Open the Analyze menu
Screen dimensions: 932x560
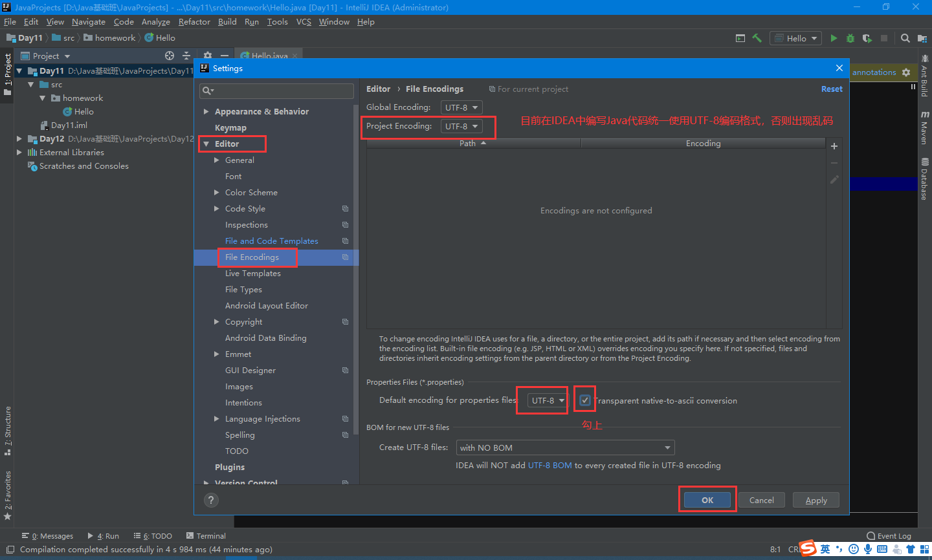point(156,21)
